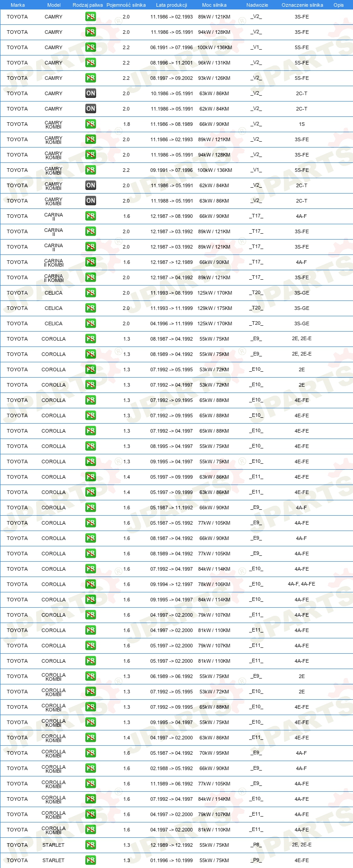Click the Moc silnika column header
The width and height of the screenshot is (353, 868).
point(214,5)
